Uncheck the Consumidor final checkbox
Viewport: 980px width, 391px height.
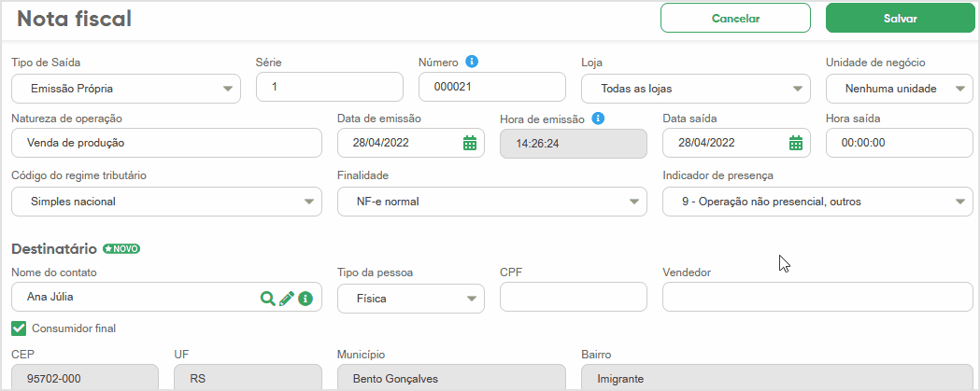coord(19,328)
